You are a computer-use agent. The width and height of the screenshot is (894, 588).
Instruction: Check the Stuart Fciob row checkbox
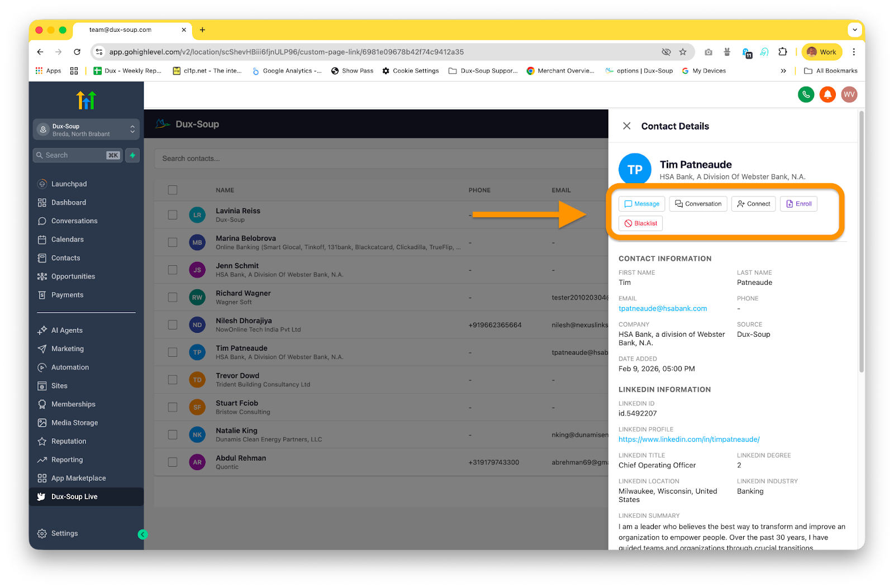point(173,407)
